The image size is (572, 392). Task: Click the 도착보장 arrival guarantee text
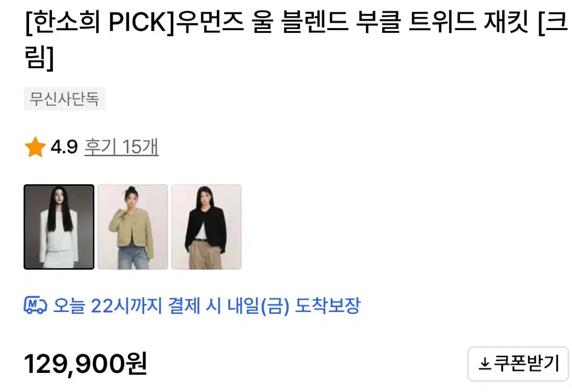point(327,305)
